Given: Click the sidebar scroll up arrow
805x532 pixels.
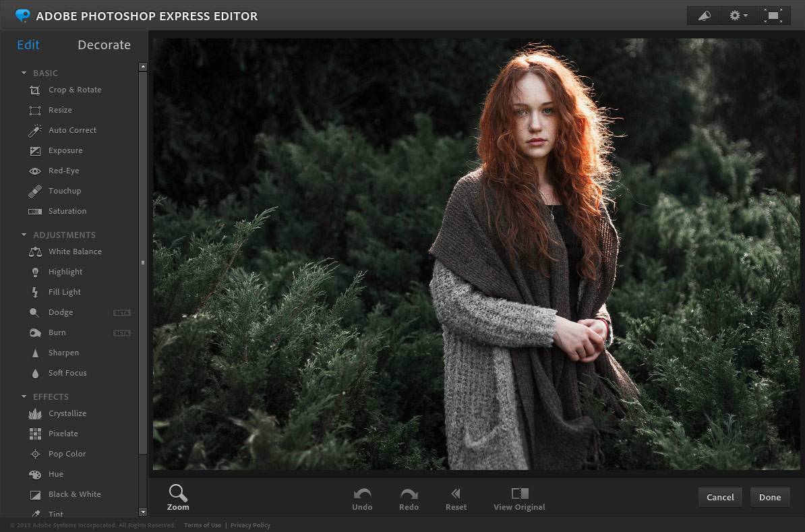Looking at the screenshot, I should click(x=143, y=67).
